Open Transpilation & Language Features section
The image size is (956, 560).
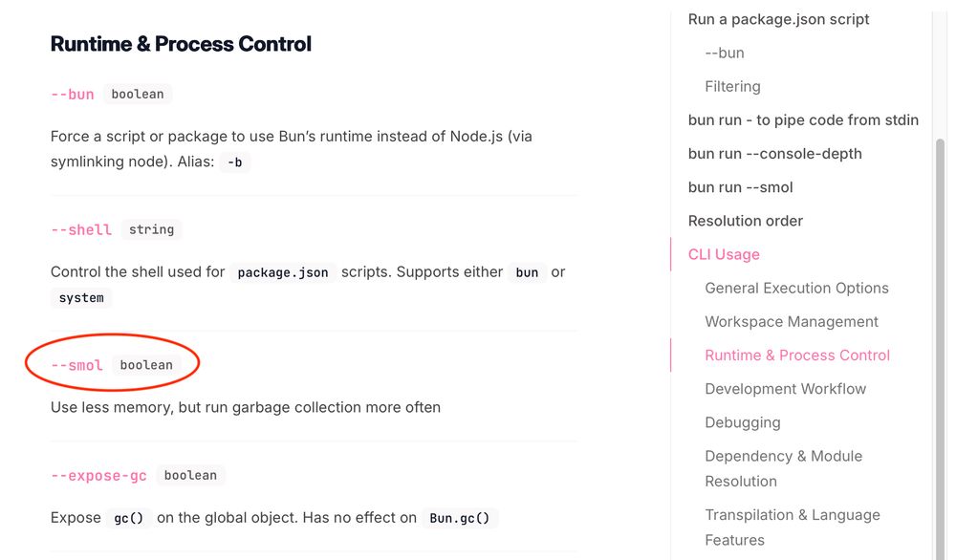tap(793, 527)
